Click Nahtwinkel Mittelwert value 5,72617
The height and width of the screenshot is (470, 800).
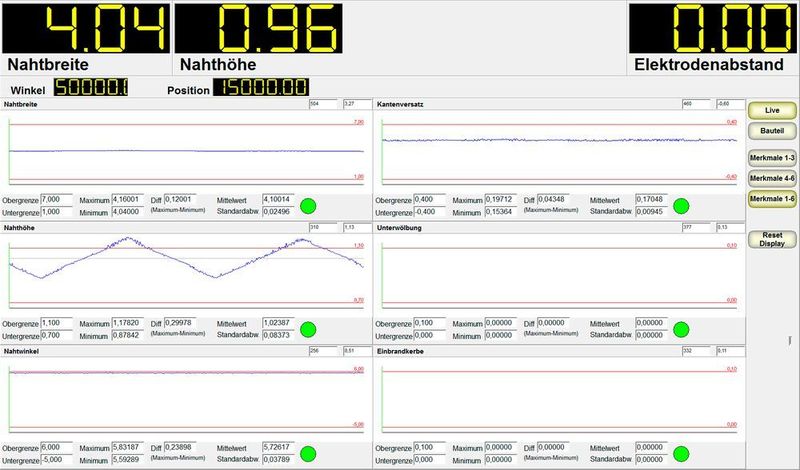278,447
